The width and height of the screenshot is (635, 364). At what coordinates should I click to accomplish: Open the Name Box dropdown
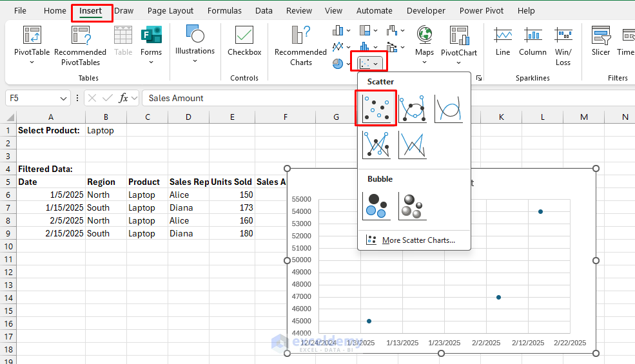pos(63,99)
